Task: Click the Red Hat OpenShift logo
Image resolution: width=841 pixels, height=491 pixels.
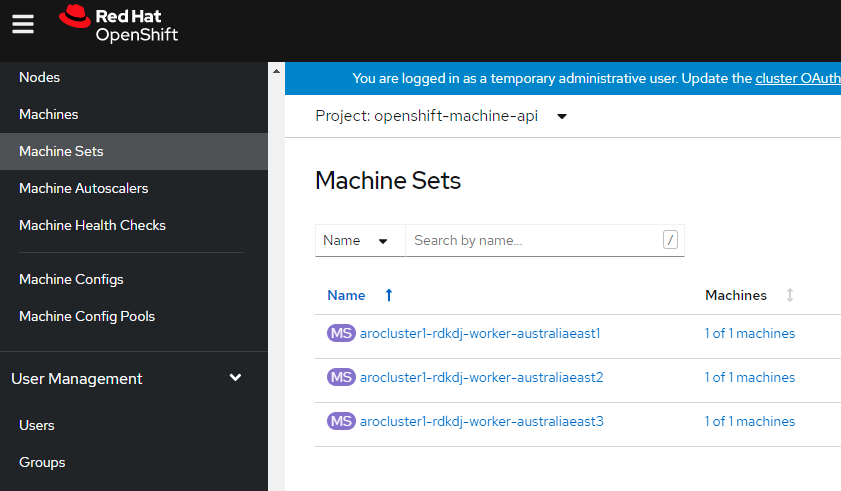Action: (x=118, y=25)
